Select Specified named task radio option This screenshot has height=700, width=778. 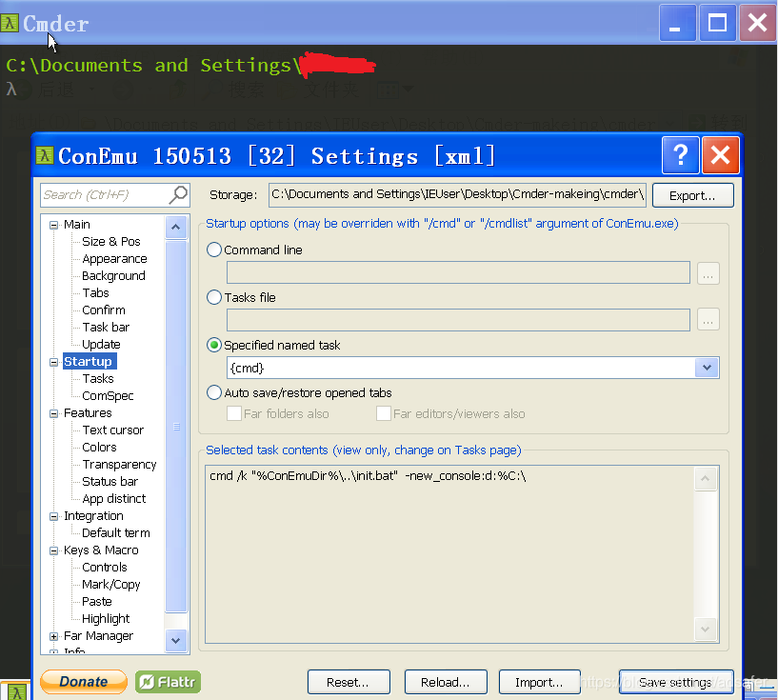[214, 345]
